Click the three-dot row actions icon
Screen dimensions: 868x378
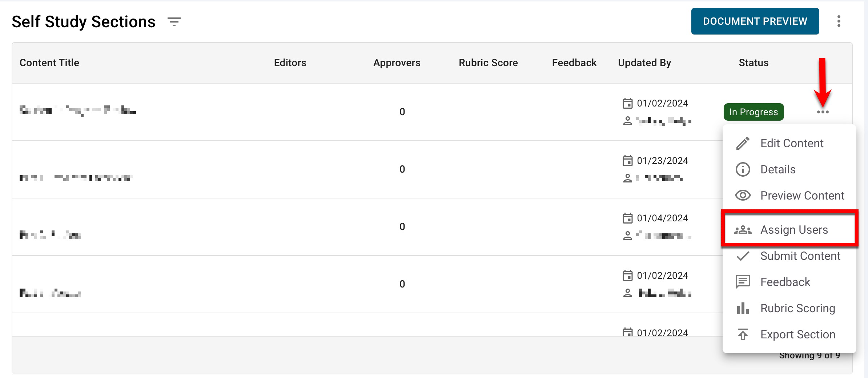coord(823,112)
